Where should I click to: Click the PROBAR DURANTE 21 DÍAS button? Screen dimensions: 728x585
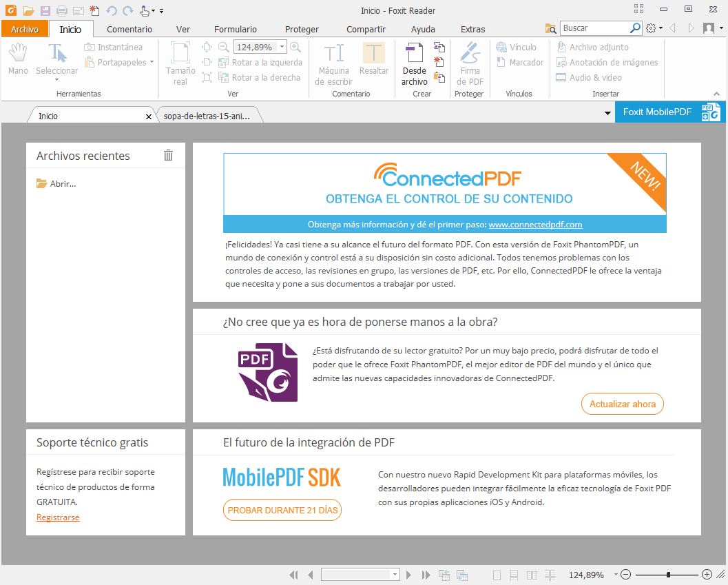282,510
